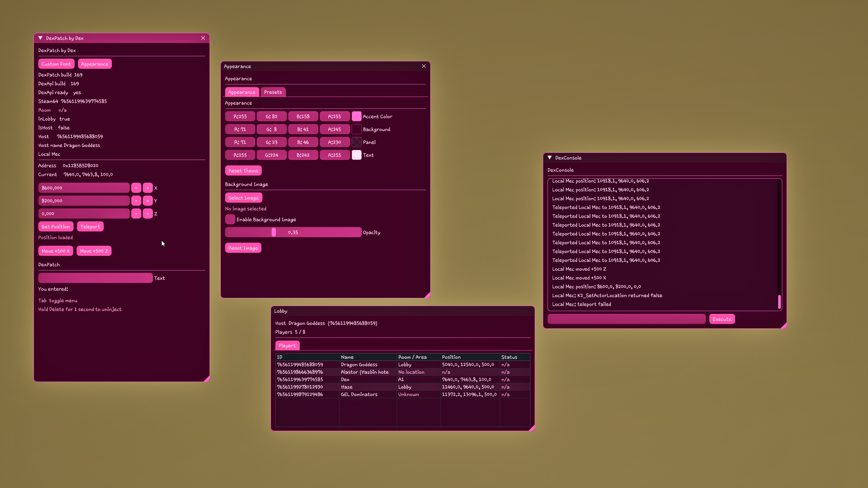The width and height of the screenshot is (868, 488).
Task: Click the Room / Area column header
Action: click(419, 357)
